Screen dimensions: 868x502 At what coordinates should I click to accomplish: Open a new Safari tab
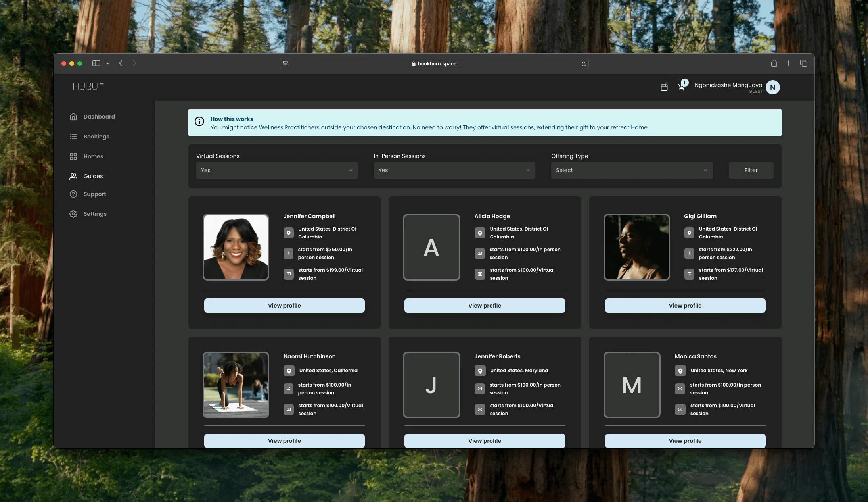[789, 63]
